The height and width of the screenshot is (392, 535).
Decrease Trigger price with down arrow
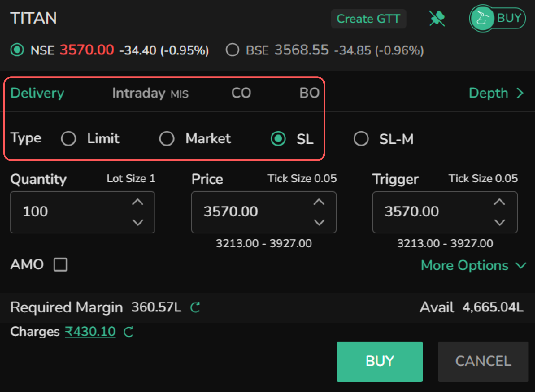tap(500, 222)
